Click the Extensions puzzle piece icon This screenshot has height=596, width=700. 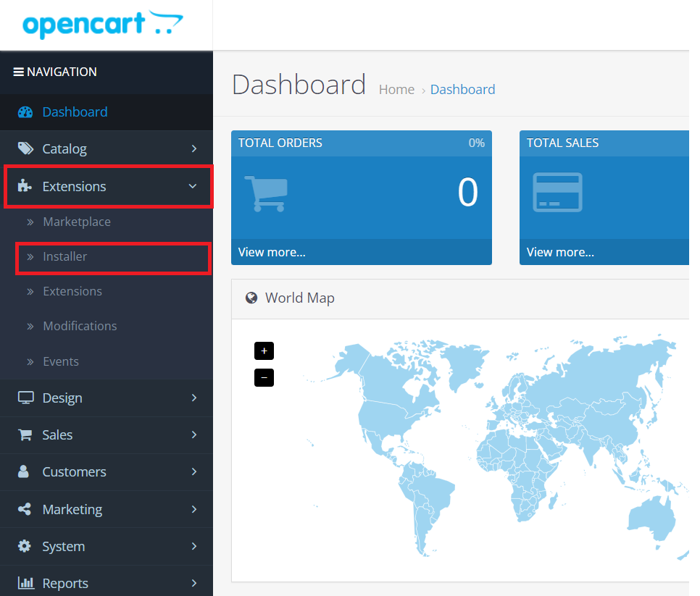[25, 186]
